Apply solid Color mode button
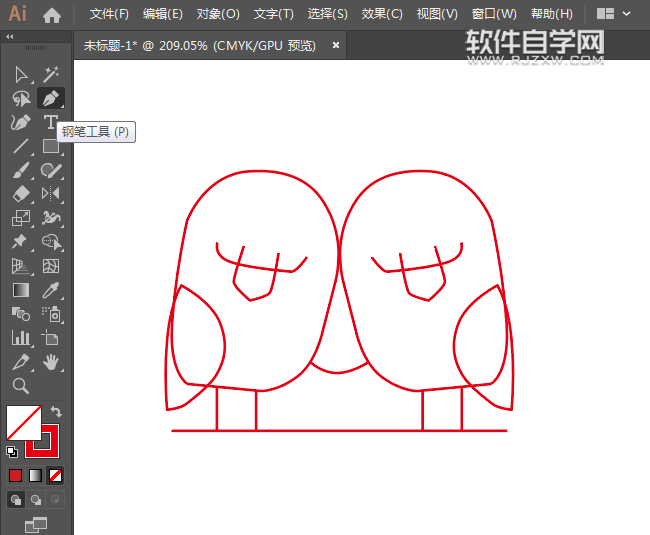 point(15,475)
